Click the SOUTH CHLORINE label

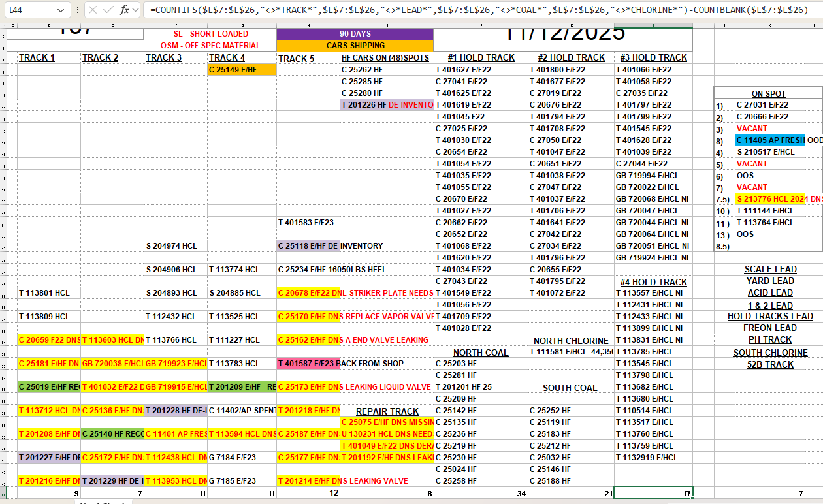tap(770, 353)
